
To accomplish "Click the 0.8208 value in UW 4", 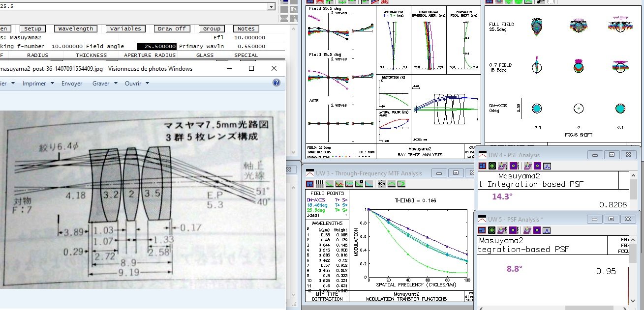I will click(613, 204).
